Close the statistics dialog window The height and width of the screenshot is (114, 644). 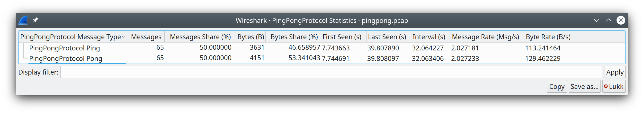620,20
